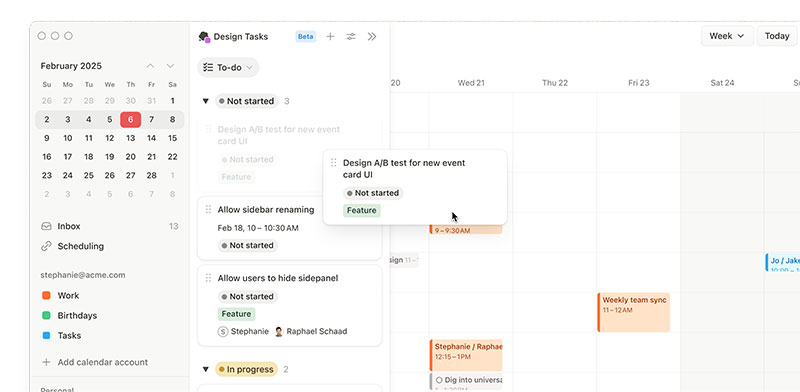Click Feb 18, 10–10:30 AM date text

pos(258,228)
